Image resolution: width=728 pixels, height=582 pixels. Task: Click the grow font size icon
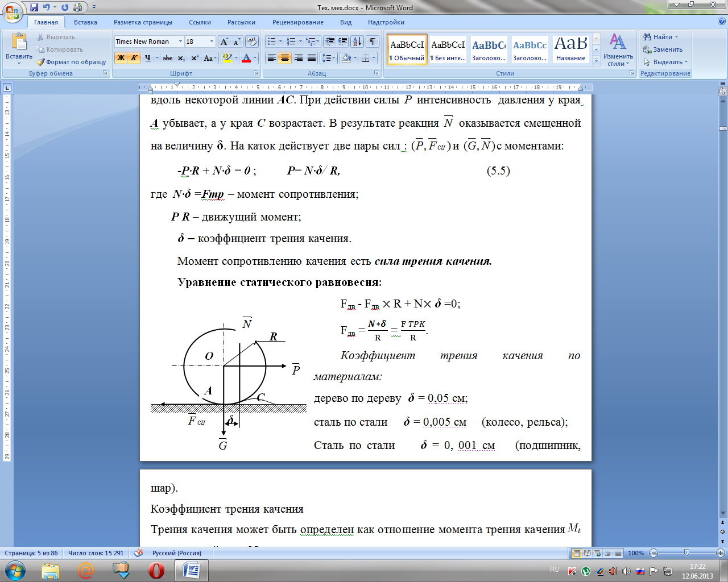[x=224, y=41]
